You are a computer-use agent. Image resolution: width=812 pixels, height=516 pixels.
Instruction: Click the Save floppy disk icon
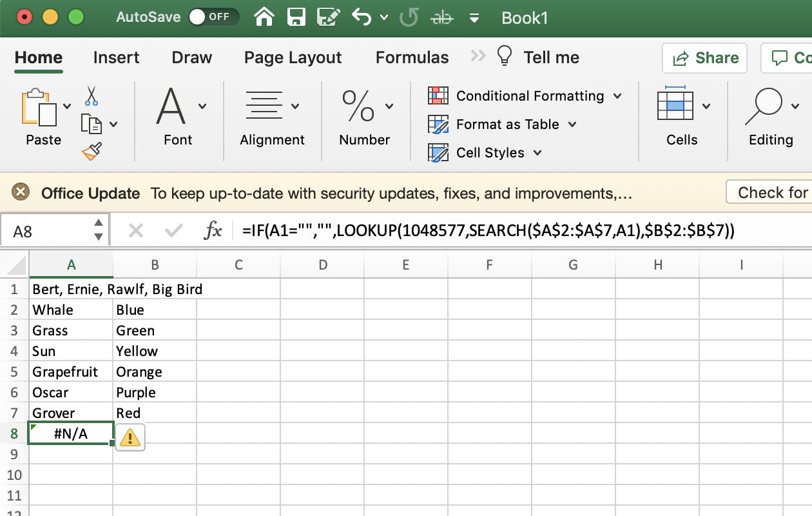(296, 17)
